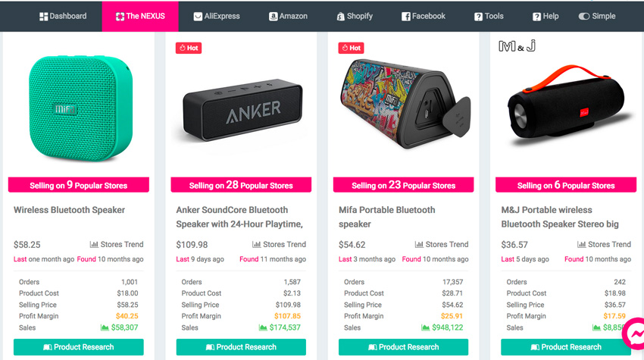The height and width of the screenshot is (360, 644).
Task: Click Product Research for Mifa Portable speaker
Action: [x=403, y=347]
